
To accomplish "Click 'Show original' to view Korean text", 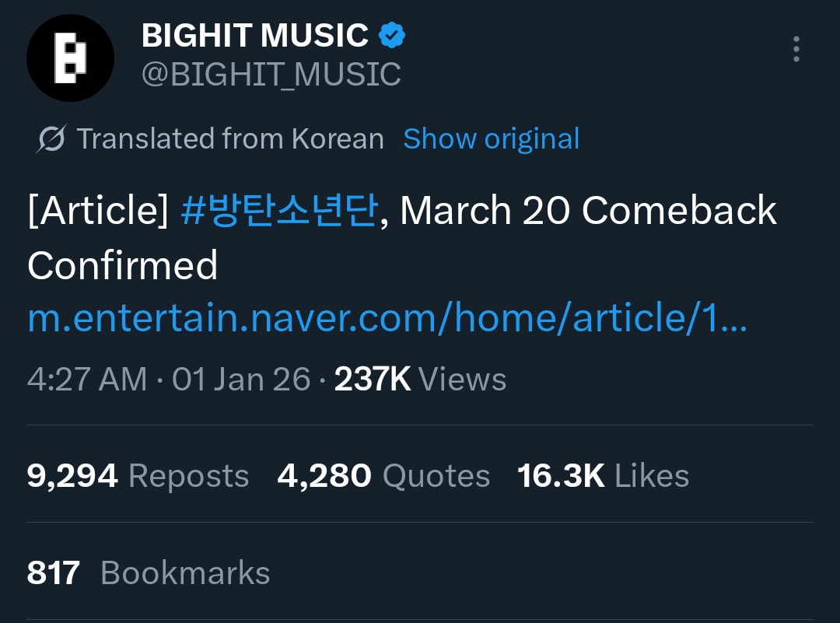I will click(491, 139).
